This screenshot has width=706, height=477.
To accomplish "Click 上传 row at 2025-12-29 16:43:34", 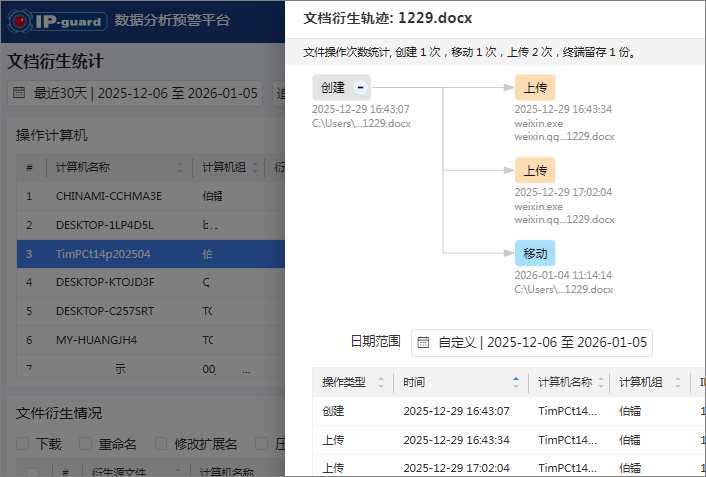I will click(x=509, y=440).
